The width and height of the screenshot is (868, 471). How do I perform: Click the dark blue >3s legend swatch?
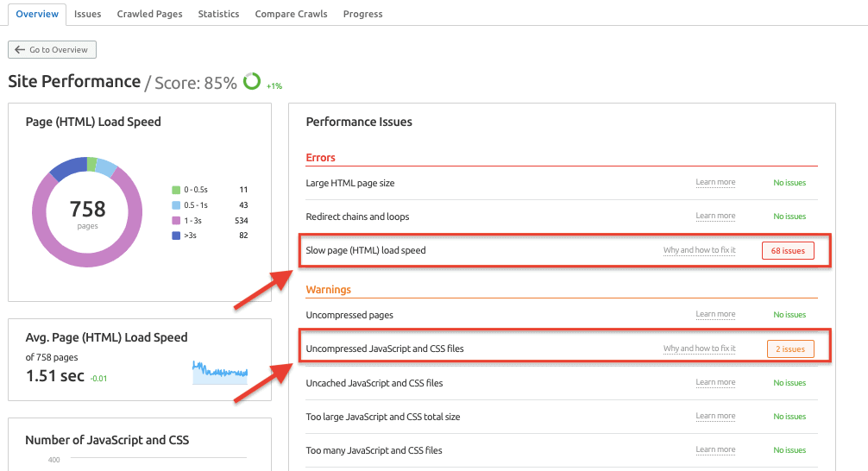[x=176, y=235]
